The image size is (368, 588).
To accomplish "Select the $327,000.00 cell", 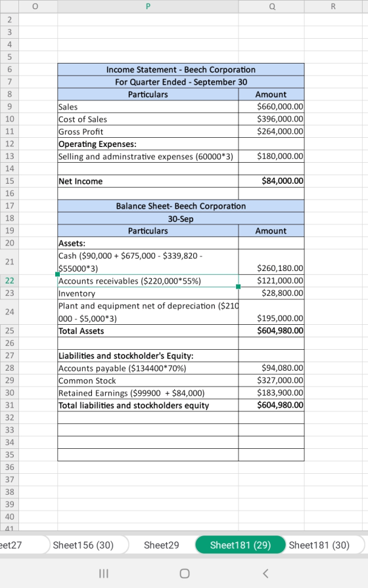I will point(271,381).
